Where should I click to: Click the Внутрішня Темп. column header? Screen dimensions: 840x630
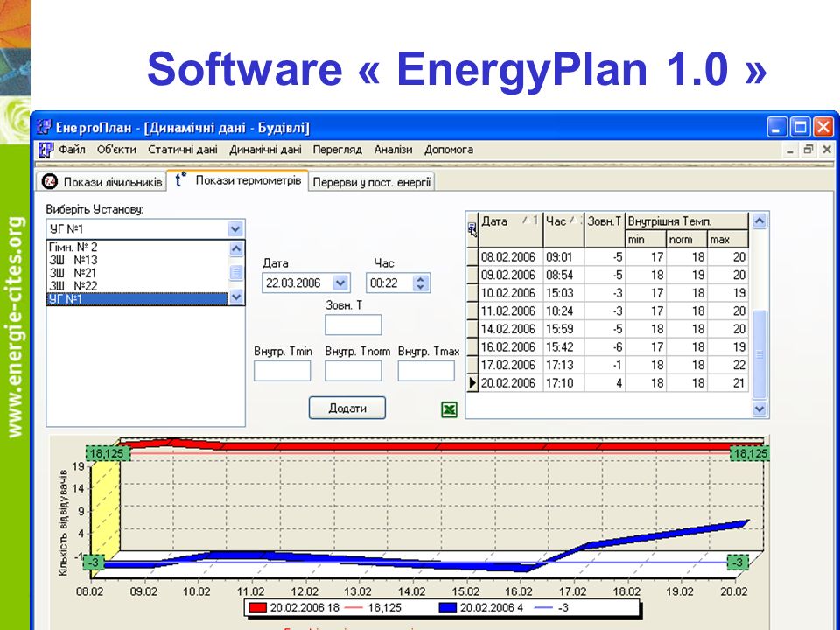point(686,221)
